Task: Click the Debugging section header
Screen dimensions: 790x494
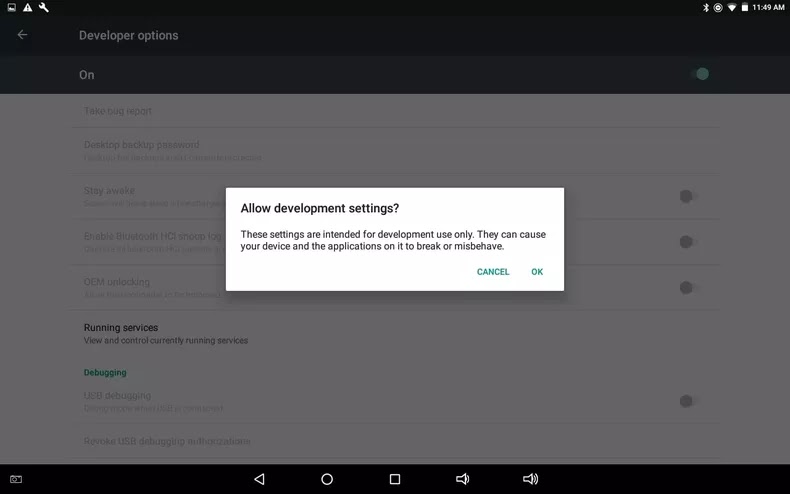Action: tap(105, 373)
